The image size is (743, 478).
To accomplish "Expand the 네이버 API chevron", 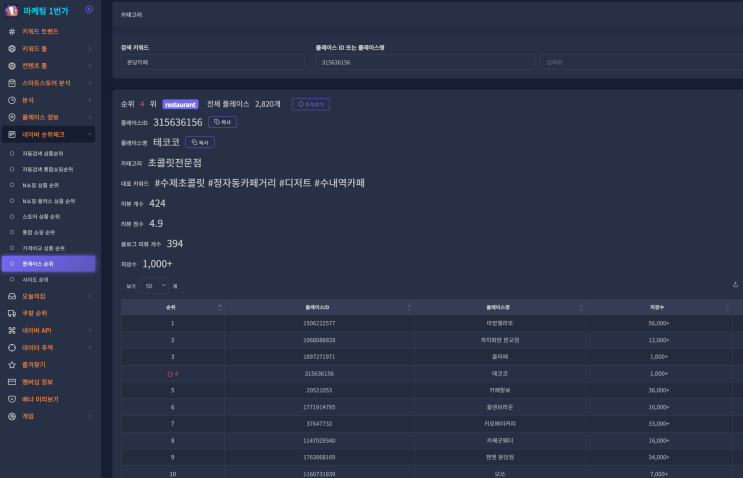I will click(x=90, y=330).
